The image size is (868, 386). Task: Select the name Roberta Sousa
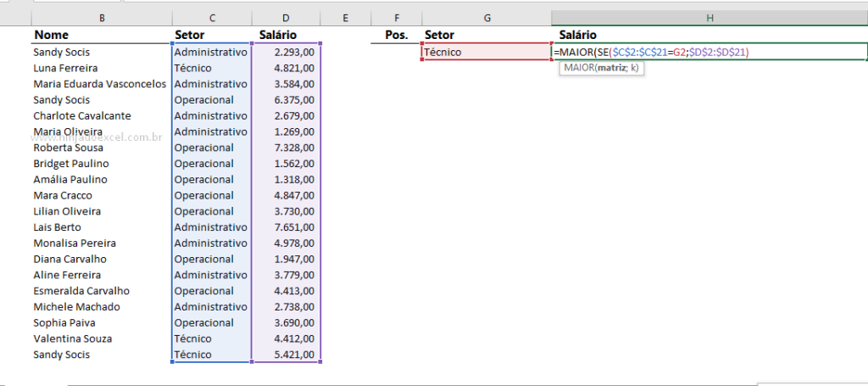pyautogui.click(x=68, y=148)
